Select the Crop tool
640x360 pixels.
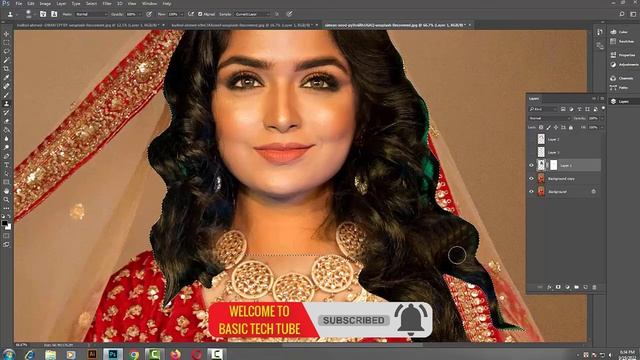point(6,69)
